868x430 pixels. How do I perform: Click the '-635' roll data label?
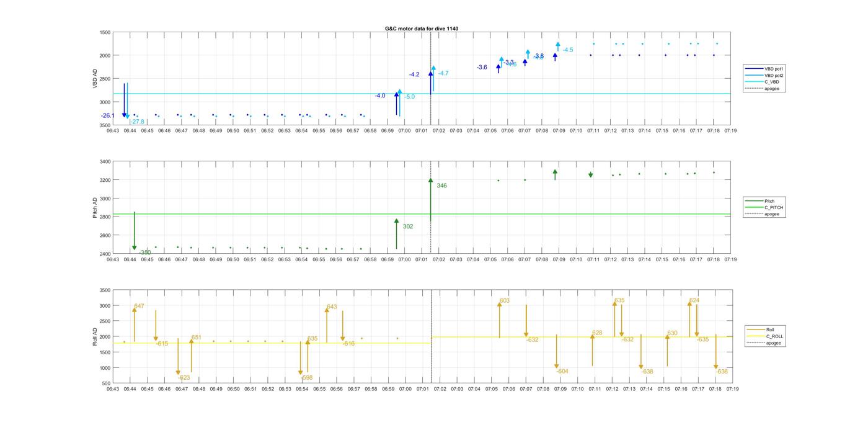(x=702, y=339)
